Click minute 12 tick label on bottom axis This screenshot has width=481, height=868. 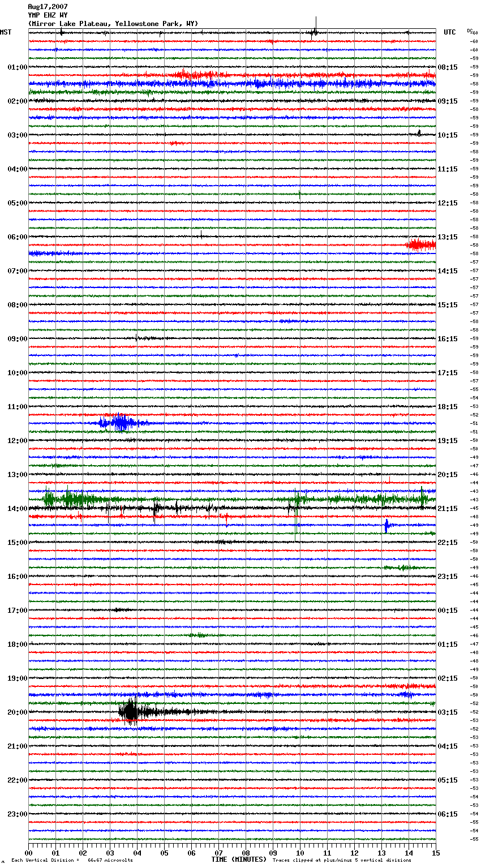point(354,853)
